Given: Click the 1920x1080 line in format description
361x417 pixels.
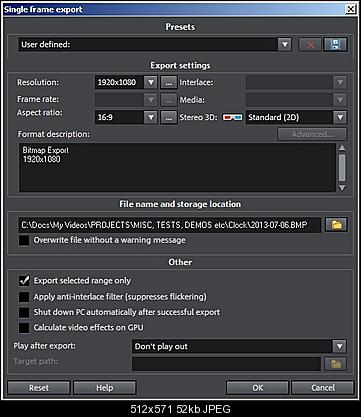Looking at the screenshot, I should (42, 159).
